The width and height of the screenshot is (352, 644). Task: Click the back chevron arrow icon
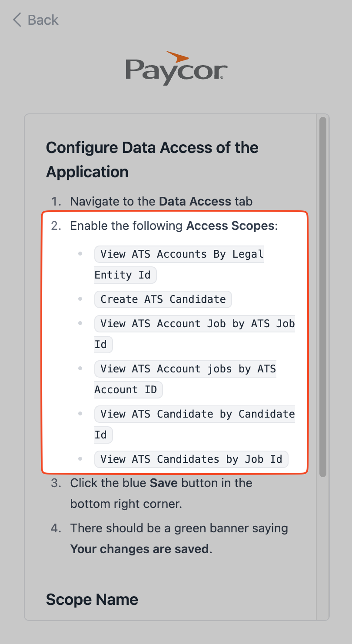click(x=17, y=20)
